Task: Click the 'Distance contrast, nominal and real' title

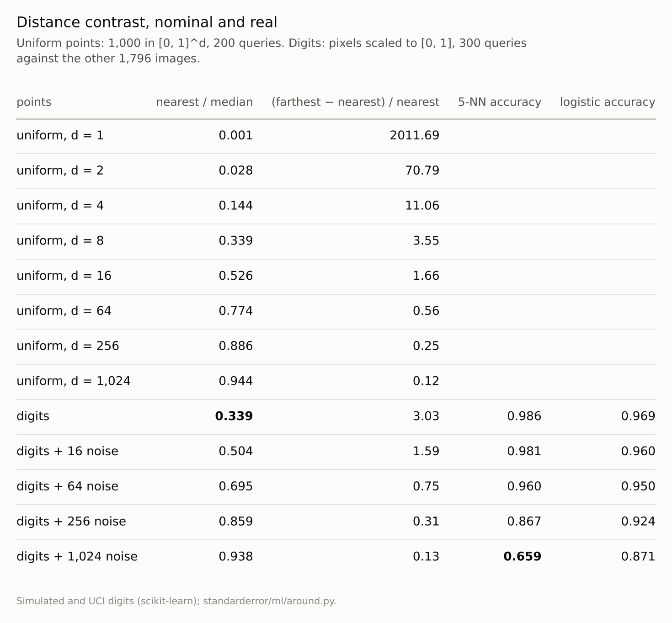Action: tap(147, 22)
